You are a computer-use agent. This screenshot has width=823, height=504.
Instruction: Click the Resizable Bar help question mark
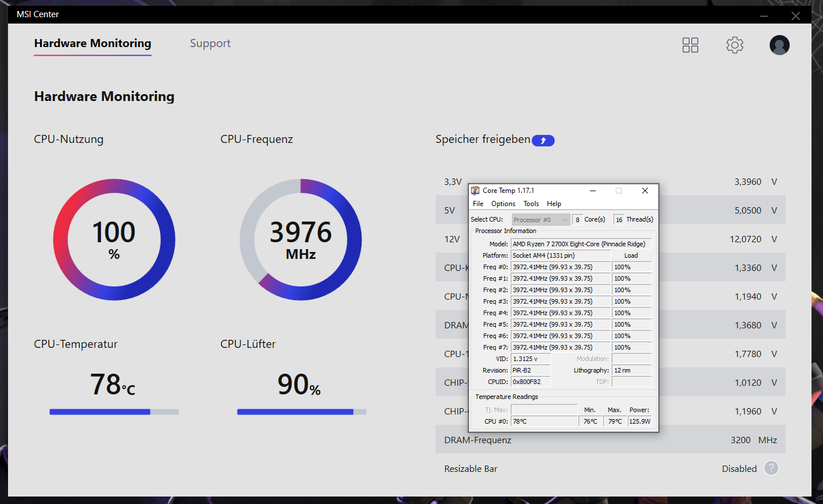point(771,468)
